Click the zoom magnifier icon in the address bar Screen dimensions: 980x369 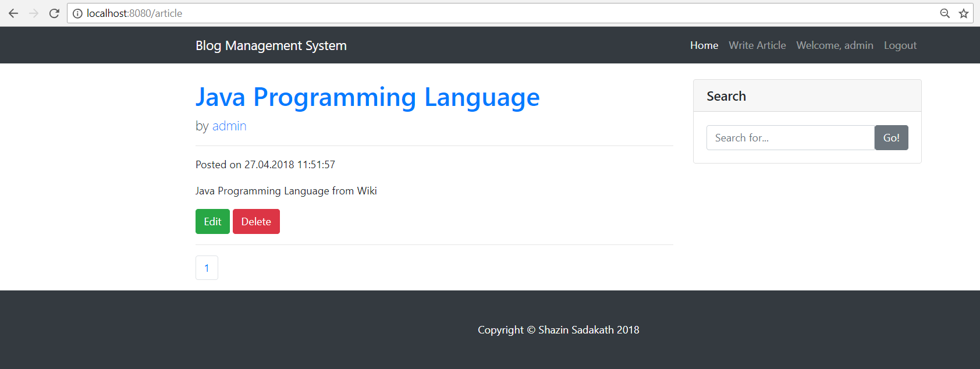(945, 13)
